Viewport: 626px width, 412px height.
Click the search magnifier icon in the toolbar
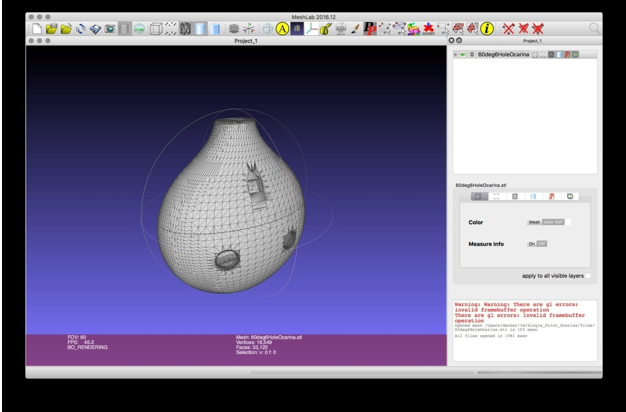596,30
